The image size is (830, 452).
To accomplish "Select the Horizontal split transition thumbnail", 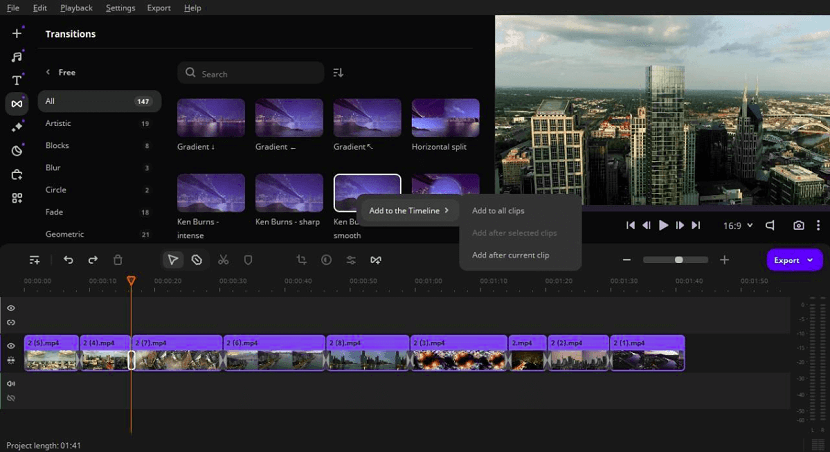I will [446, 117].
